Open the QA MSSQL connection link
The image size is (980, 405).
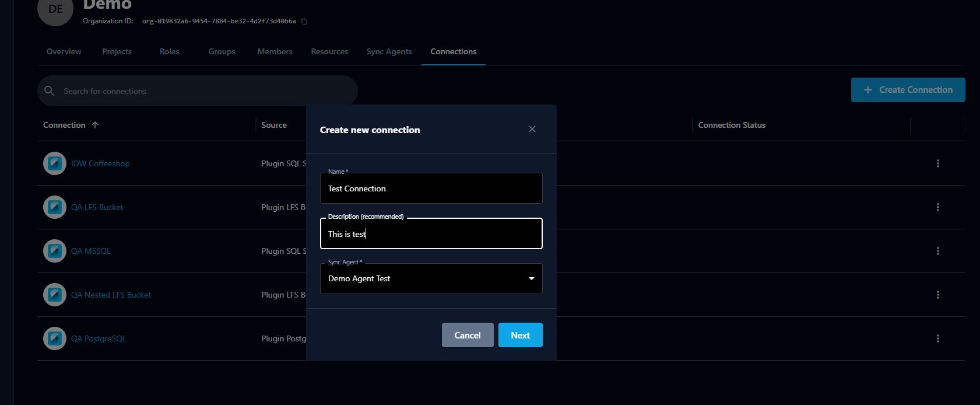[x=90, y=251]
